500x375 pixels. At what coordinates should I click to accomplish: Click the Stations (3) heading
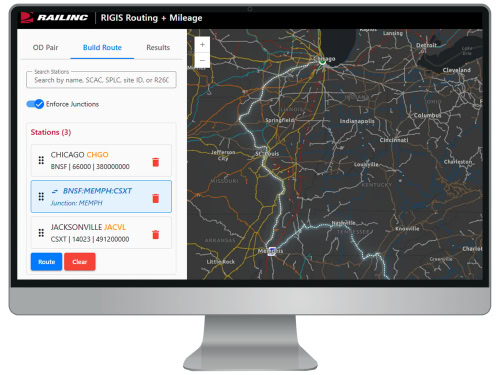click(51, 132)
